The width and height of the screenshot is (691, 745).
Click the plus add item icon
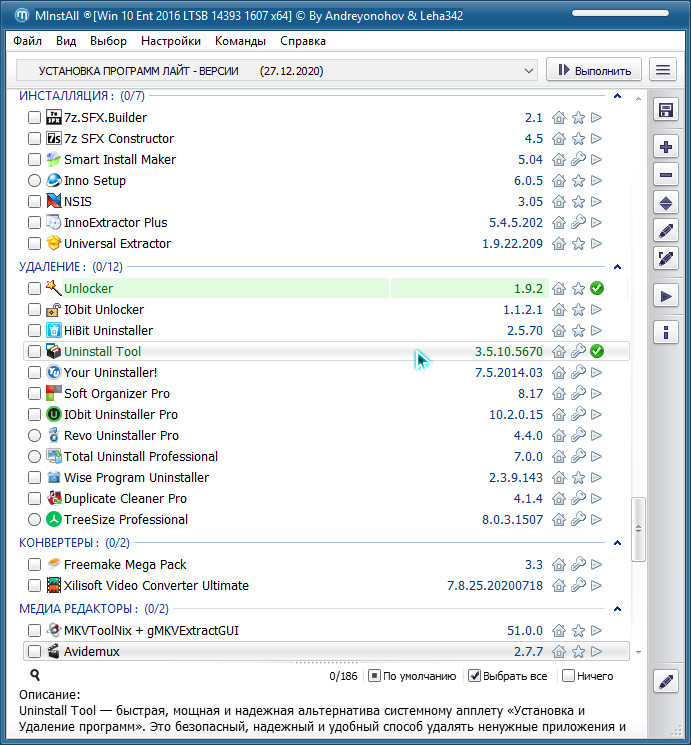[x=665, y=147]
